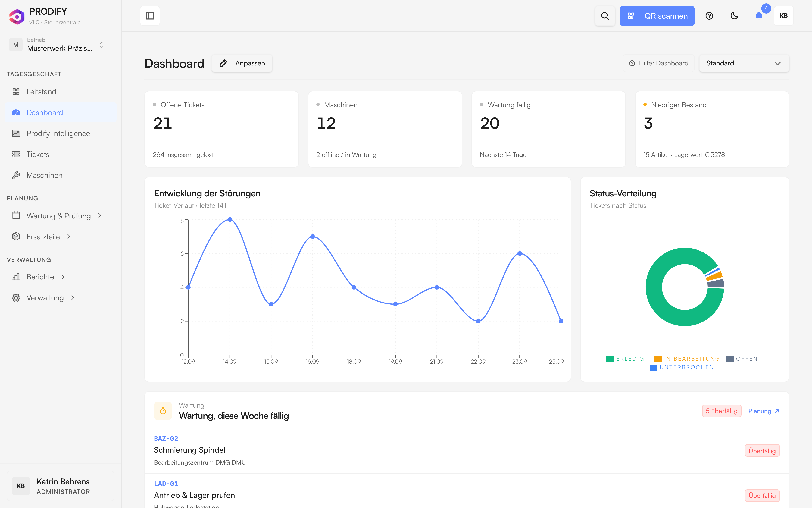Open BAZ-02 maintenance entry
The height and width of the screenshot is (508, 812).
pos(467,451)
